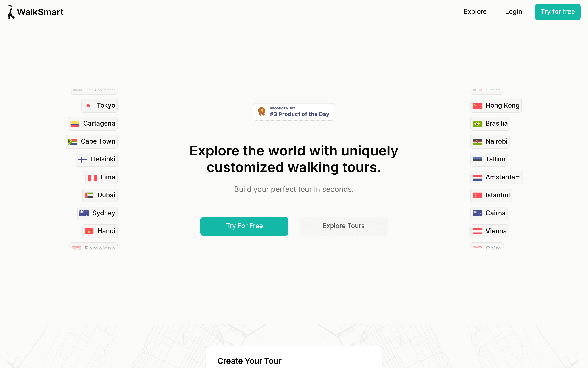
Task: Select the Brasília city label
Action: (x=496, y=124)
